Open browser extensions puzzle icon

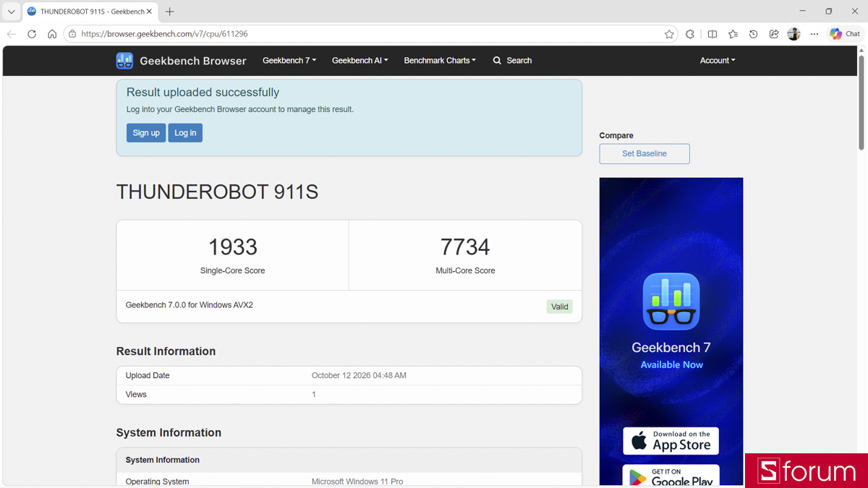click(x=690, y=34)
